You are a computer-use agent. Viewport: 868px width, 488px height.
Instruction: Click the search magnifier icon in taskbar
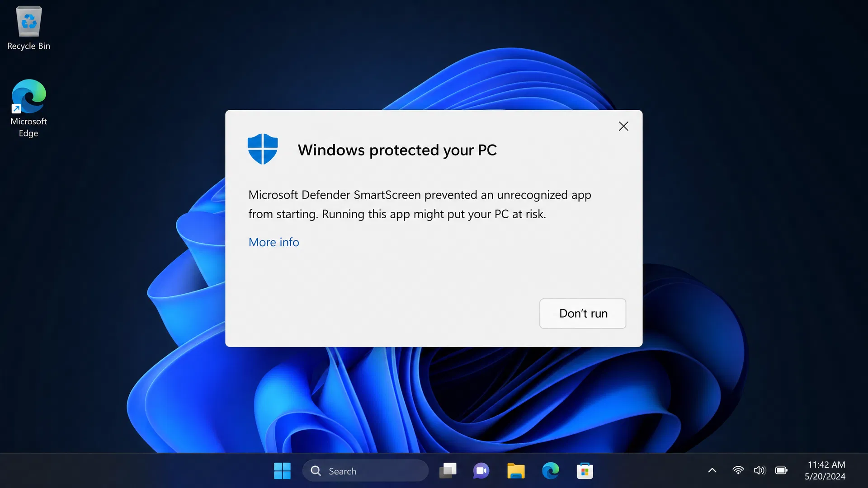click(x=316, y=471)
